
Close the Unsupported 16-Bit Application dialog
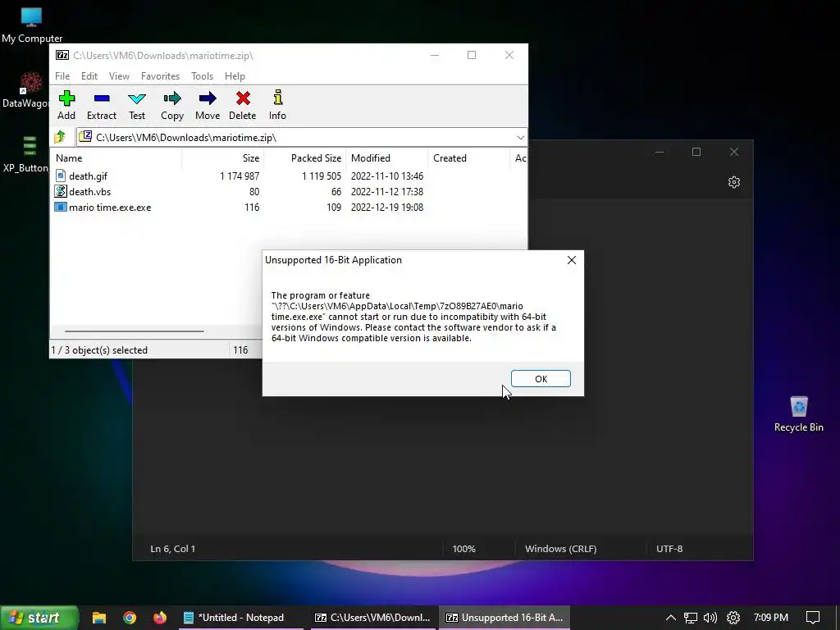pos(572,260)
